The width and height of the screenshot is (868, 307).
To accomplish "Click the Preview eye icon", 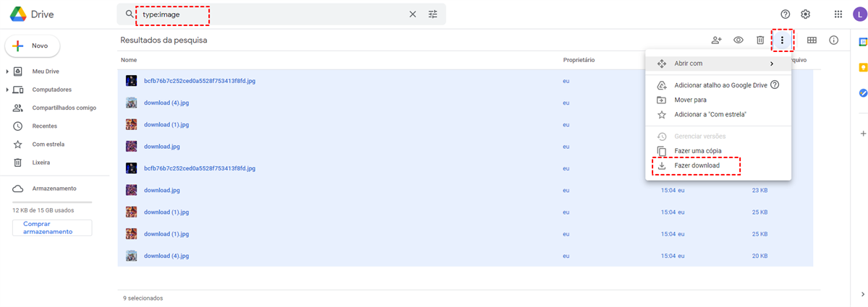I will [x=739, y=40].
